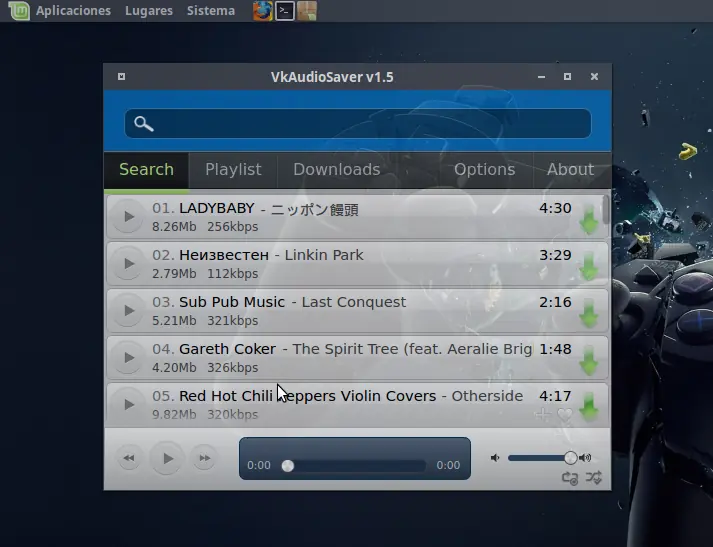Viewport: 713px width, 547px height.
Task: Open the Options tab
Action: [x=484, y=170]
